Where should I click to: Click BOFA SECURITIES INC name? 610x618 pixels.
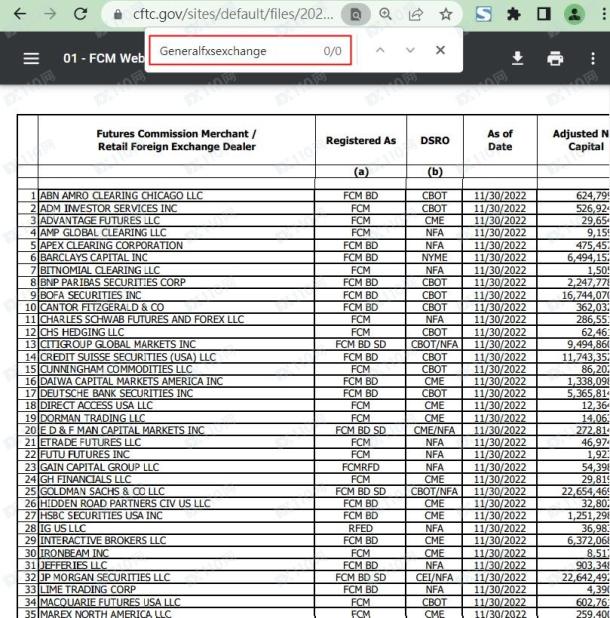click(91, 295)
